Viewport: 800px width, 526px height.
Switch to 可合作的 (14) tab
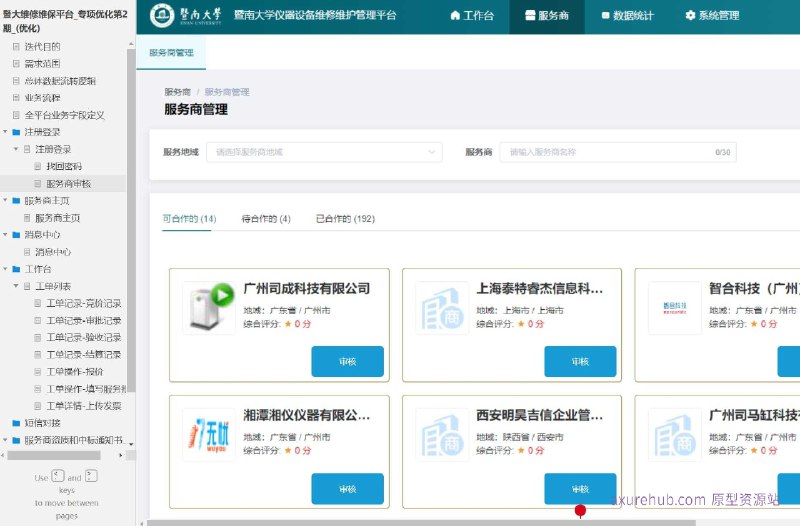click(x=189, y=219)
